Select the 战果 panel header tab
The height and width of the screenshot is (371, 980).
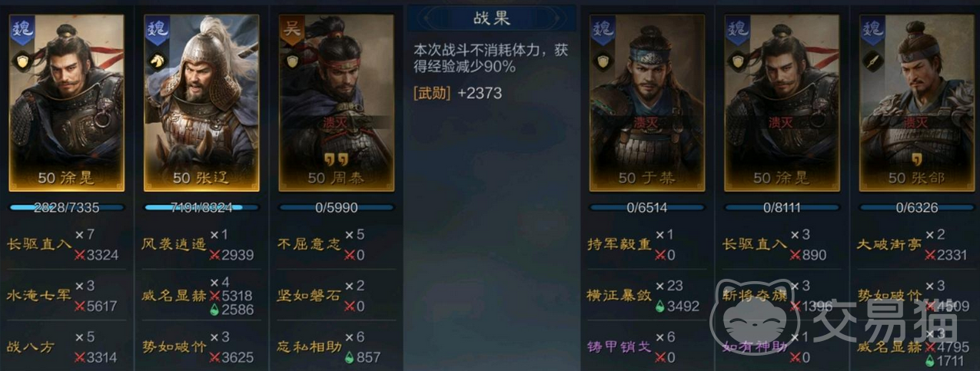point(490,17)
